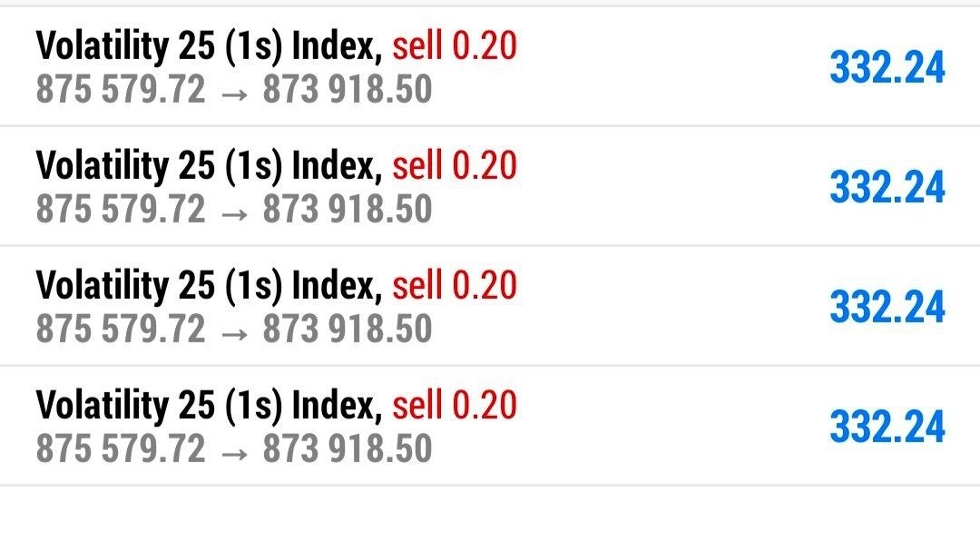The width and height of the screenshot is (980, 552).
Task: Click open price 875 579.72 in first row
Action: [121, 89]
